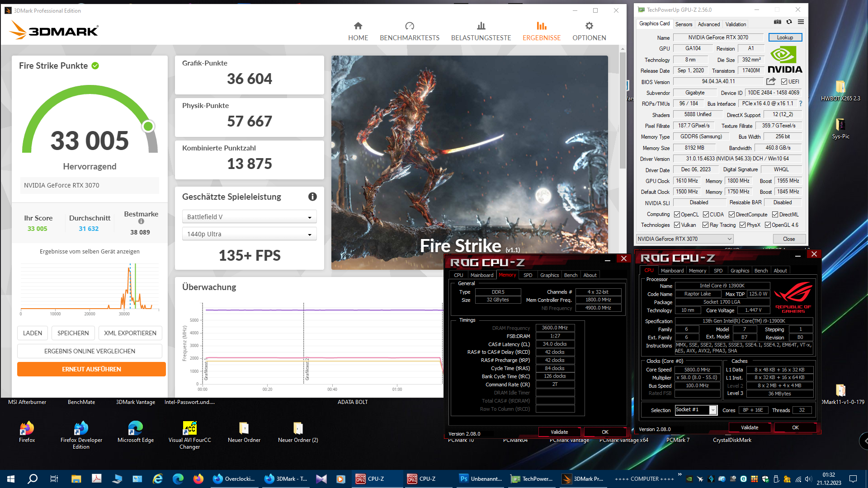Select Mainboard tab in right CPU-Z window
The image size is (868, 488).
point(672,271)
